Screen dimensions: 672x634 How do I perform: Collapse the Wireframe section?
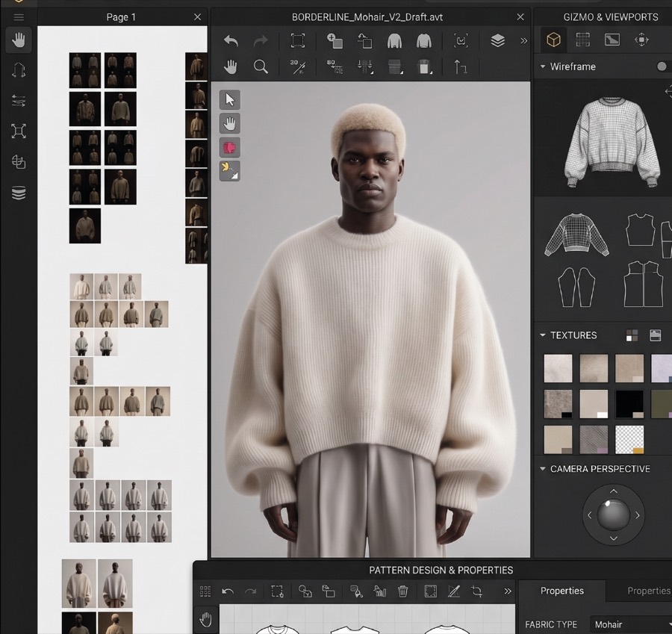point(543,66)
